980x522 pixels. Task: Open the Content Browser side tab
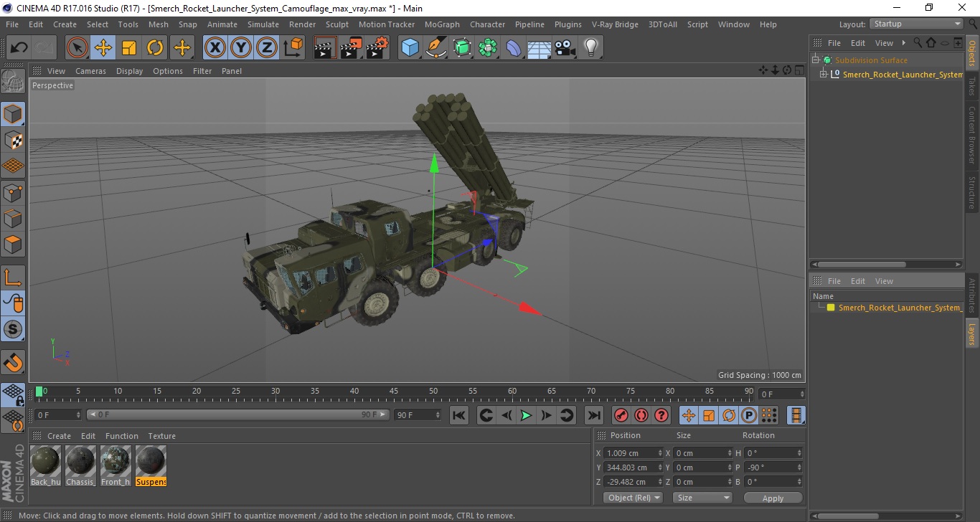coord(972,135)
